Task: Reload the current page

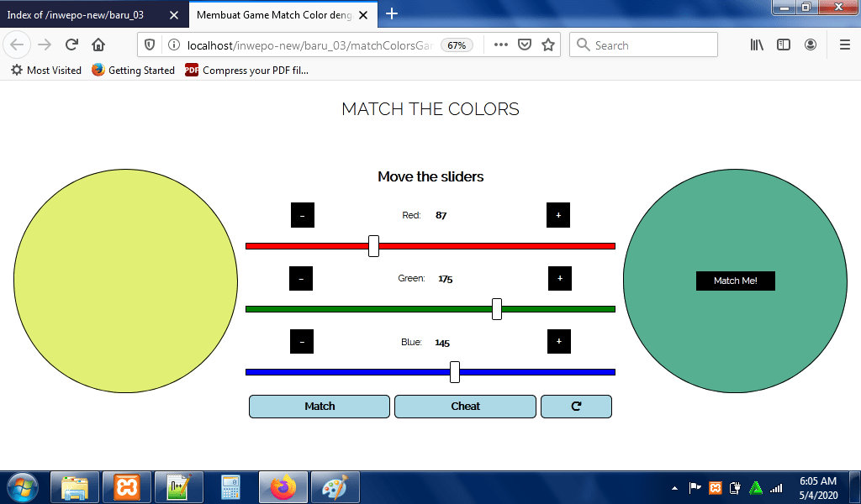Action: pos(71,45)
